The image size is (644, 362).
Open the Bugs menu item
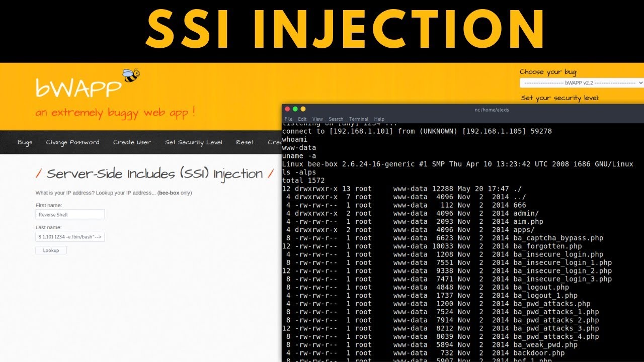tap(25, 142)
